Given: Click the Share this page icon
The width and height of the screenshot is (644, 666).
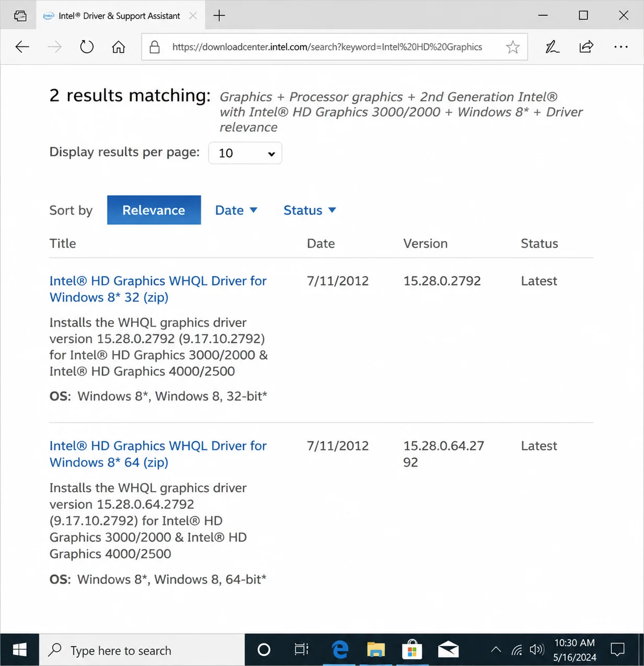Looking at the screenshot, I should coord(587,47).
